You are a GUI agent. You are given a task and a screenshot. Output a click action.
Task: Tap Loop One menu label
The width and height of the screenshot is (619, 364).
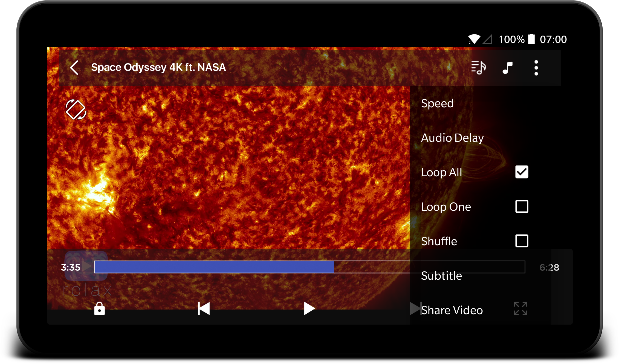pyautogui.click(x=446, y=207)
